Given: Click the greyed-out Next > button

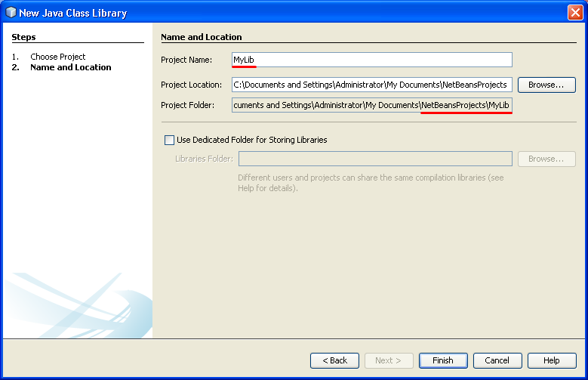Looking at the screenshot, I should 389,360.
